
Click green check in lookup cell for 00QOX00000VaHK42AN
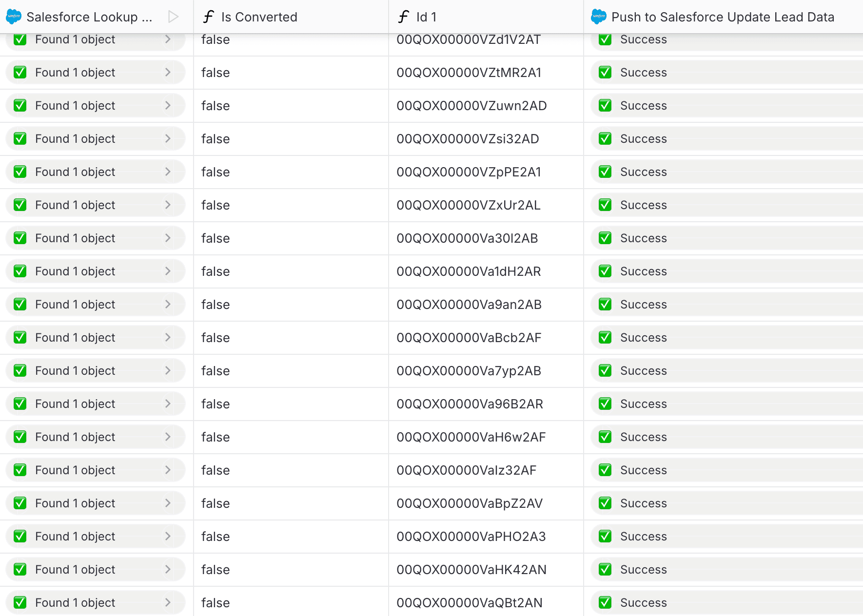coord(20,570)
